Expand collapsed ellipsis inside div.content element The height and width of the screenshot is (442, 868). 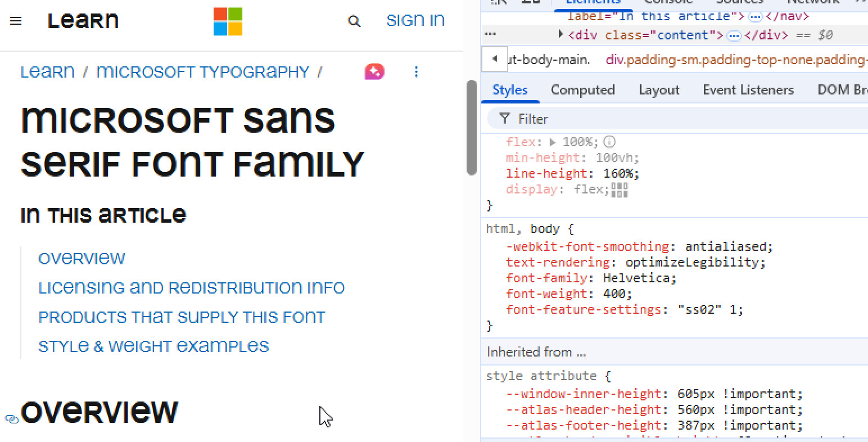pos(734,36)
